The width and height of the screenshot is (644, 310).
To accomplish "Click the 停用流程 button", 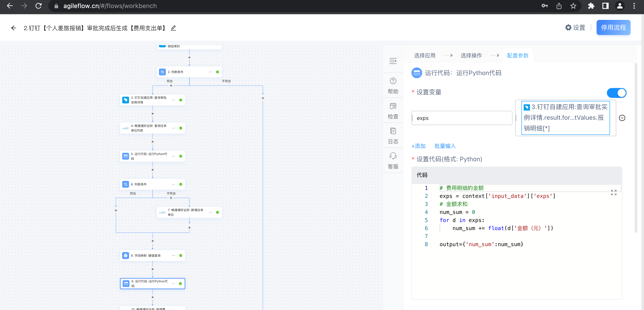I will click(613, 27).
